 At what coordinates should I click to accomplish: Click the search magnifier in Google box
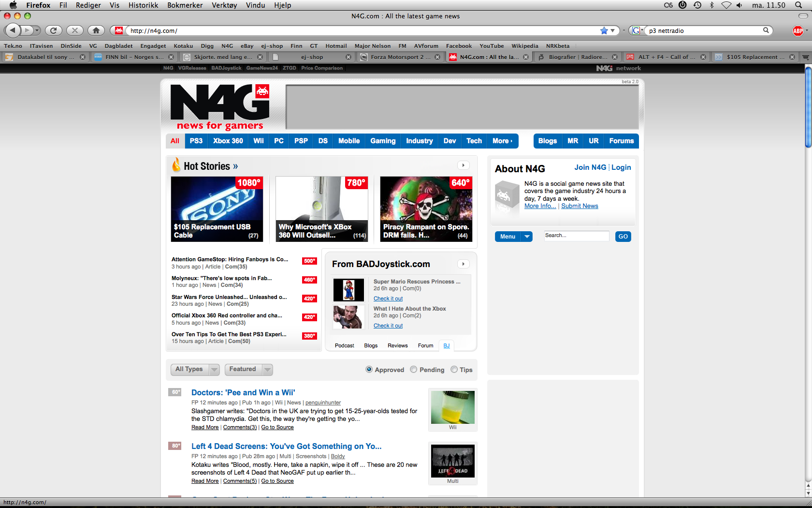click(766, 30)
